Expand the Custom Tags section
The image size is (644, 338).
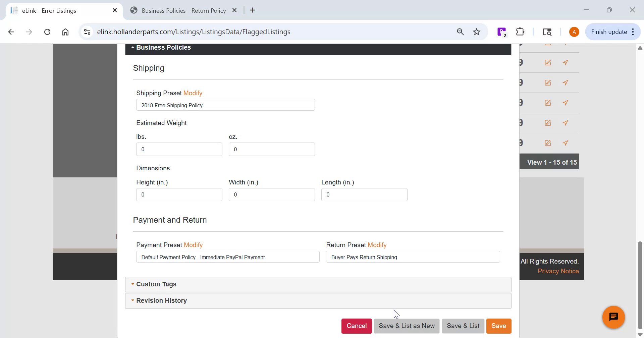[x=156, y=284]
